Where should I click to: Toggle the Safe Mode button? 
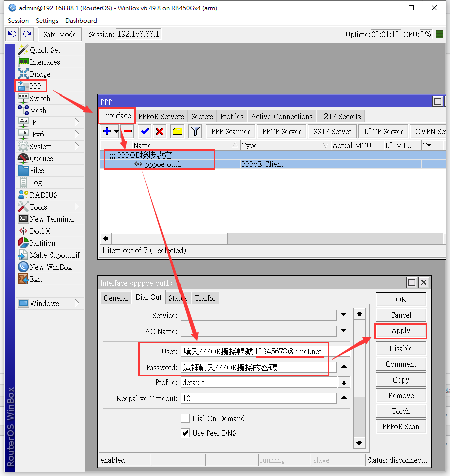pyautogui.click(x=60, y=34)
